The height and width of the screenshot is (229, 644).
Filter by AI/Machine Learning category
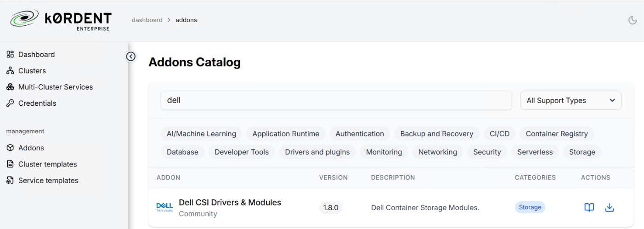pyautogui.click(x=201, y=134)
